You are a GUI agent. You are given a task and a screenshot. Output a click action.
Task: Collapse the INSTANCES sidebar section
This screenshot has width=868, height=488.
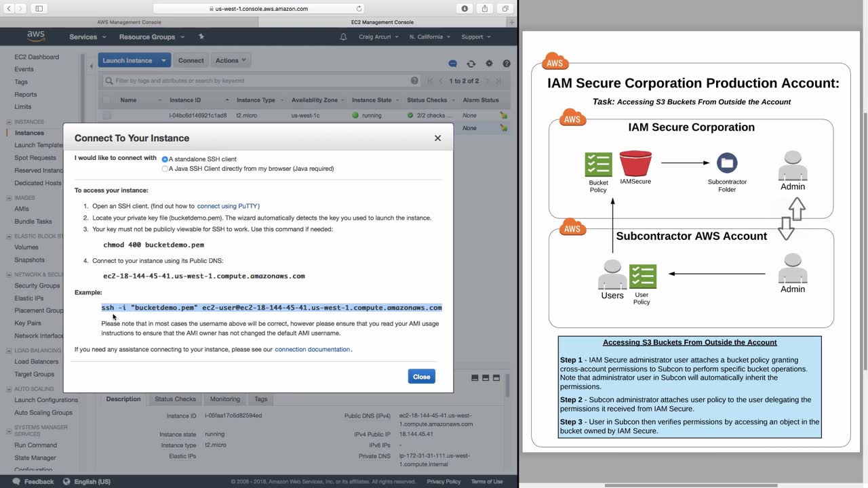[9, 122]
